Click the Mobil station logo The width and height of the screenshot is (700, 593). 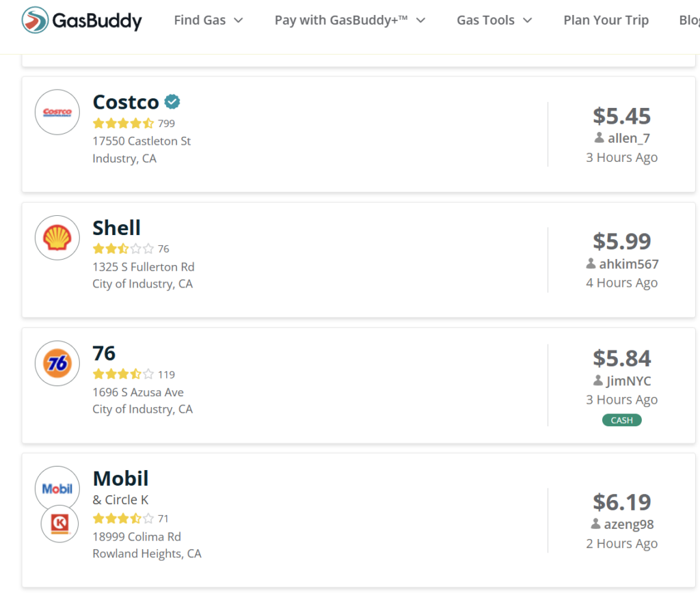point(57,488)
